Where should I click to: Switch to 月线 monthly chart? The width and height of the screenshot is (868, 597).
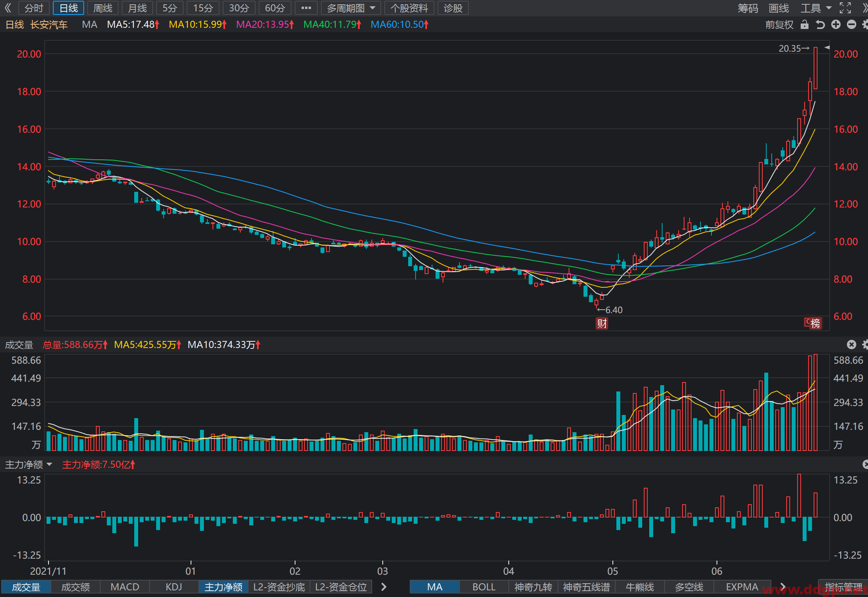(x=137, y=8)
